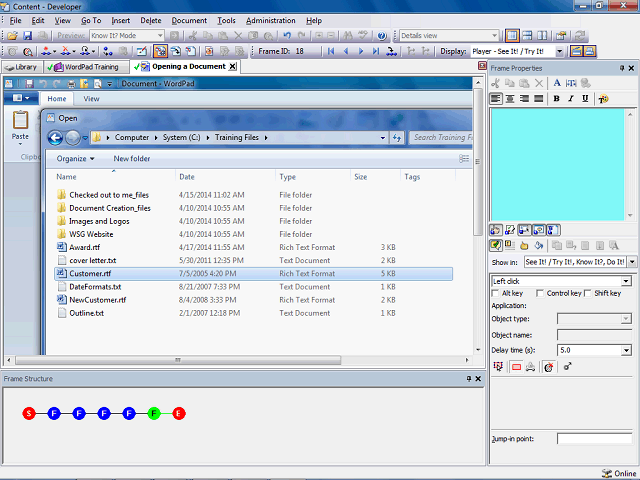Open the Display Player dropdown
Viewport: 640px width, 480px height.
[x=560, y=51]
